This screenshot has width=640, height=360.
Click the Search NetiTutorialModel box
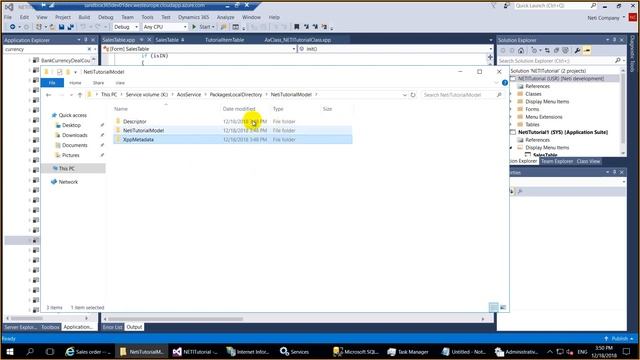(x=462, y=95)
